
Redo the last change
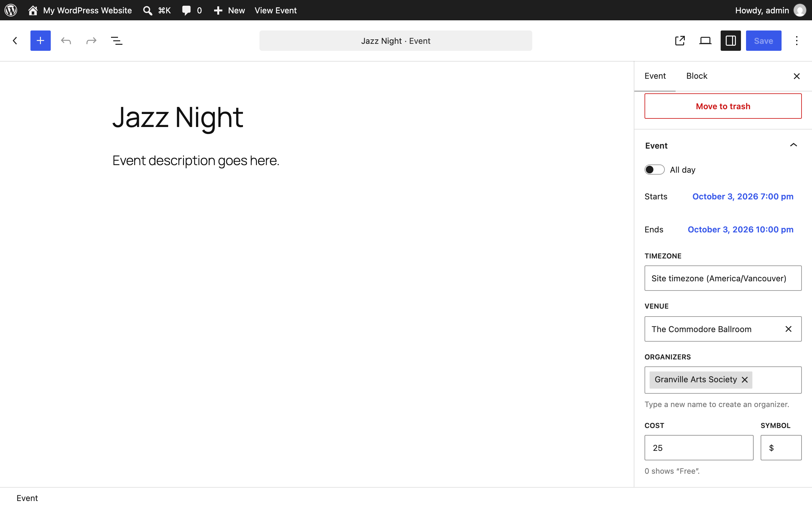click(91, 41)
